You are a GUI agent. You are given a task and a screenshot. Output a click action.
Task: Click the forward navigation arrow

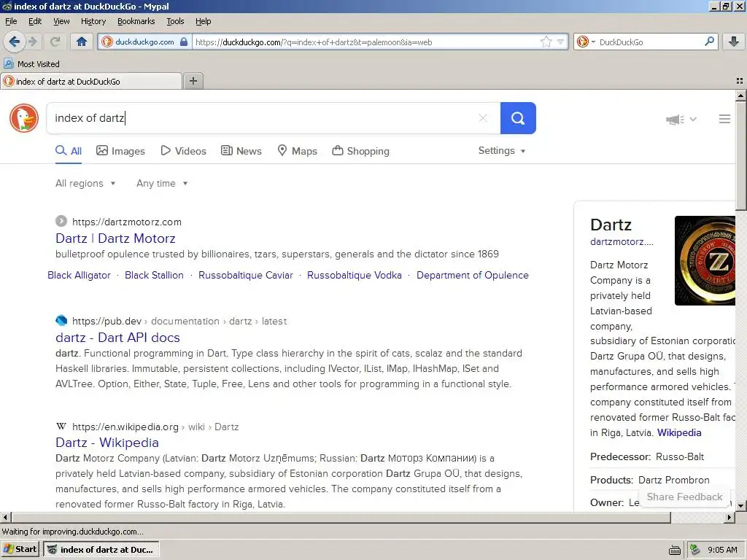pos(33,42)
